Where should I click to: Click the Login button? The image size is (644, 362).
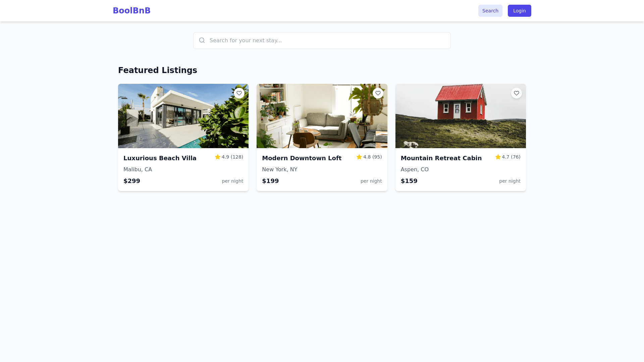pyautogui.click(x=519, y=11)
